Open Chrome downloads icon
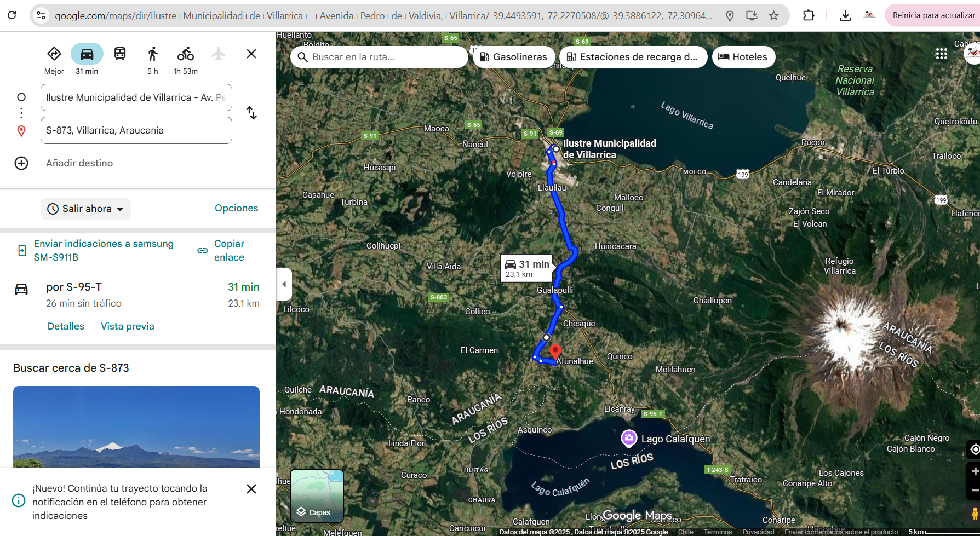Image resolution: width=980 pixels, height=536 pixels. pyautogui.click(x=845, y=16)
